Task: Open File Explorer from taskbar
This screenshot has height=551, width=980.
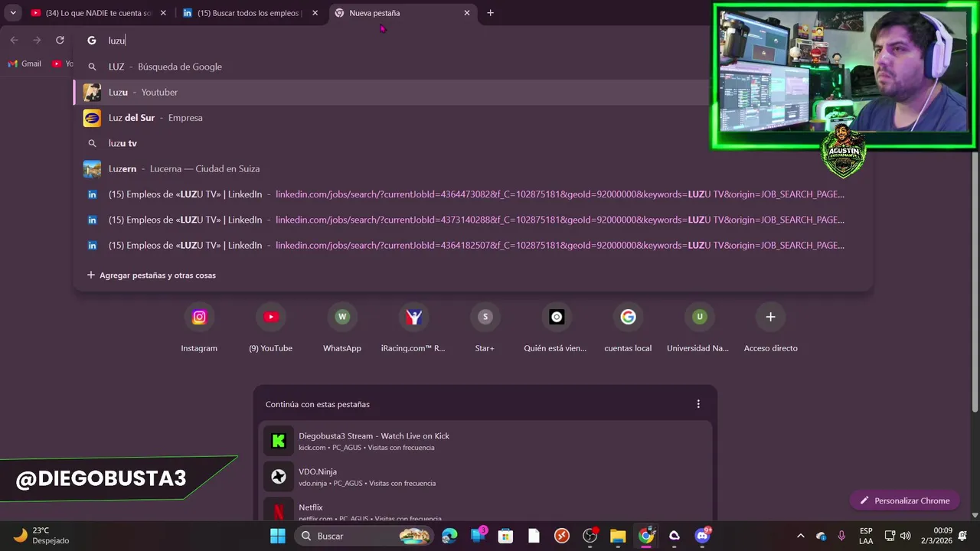Action: point(618,536)
